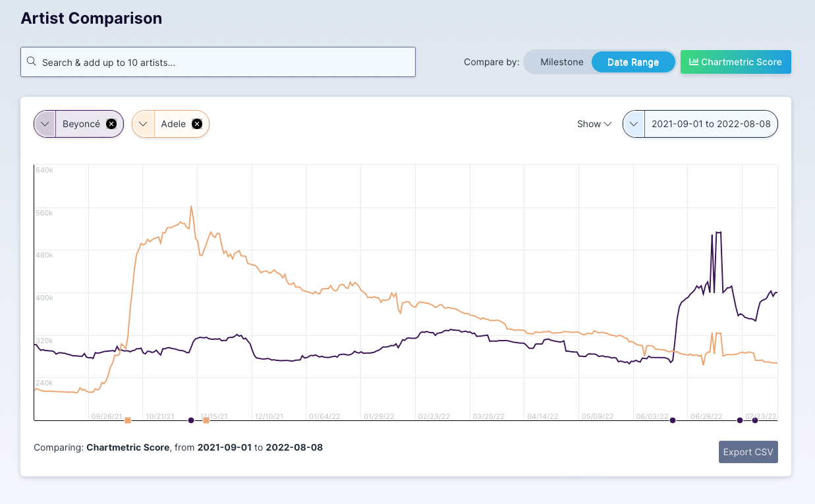Open the date range picker chevron
This screenshot has height=504, width=815.
634,124
